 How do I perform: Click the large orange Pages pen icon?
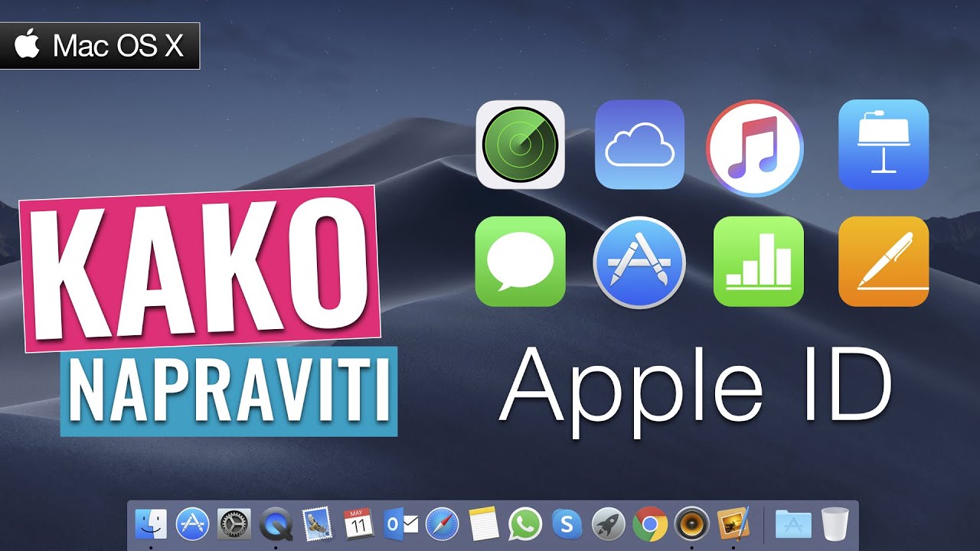click(884, 261)
